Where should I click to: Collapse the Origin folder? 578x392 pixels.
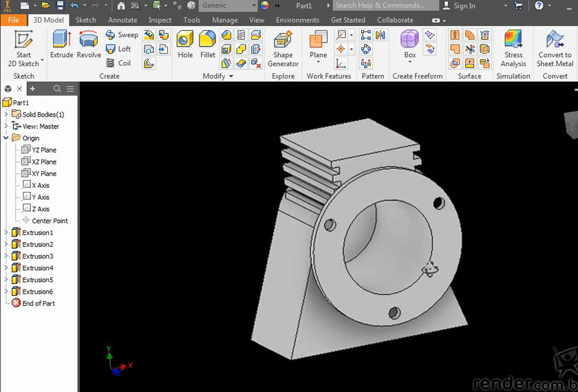coord(6,138)
